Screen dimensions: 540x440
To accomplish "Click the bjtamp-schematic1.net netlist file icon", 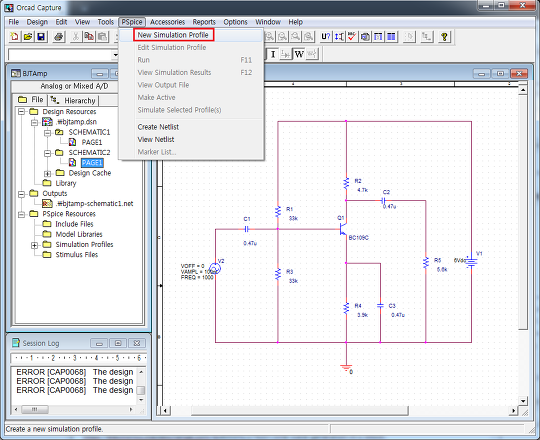I will pos(47,203).
